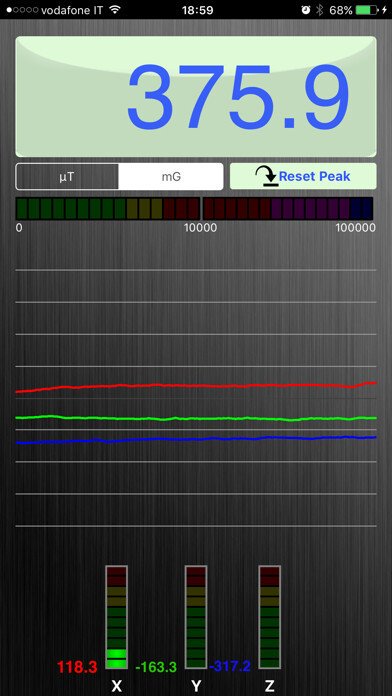Tap the Y axis label
392x696 pixels.
pos(196,687)
